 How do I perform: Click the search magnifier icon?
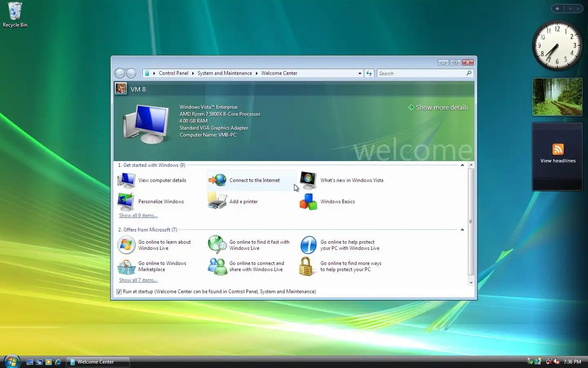tap(469, 73)
